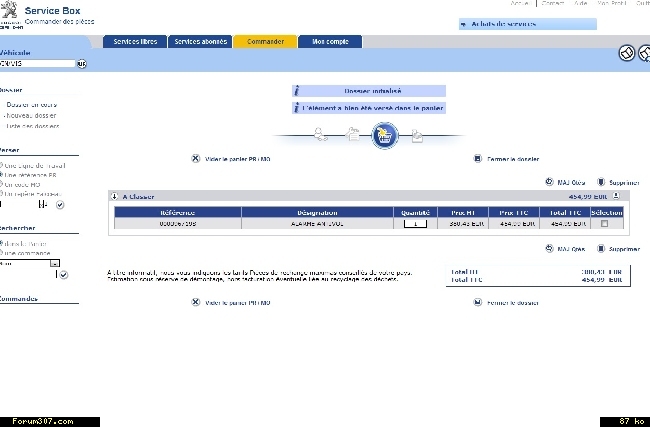Click the top Fermer le dossier icon
This screenshot has height=427, width=650.
click(478, 159)
